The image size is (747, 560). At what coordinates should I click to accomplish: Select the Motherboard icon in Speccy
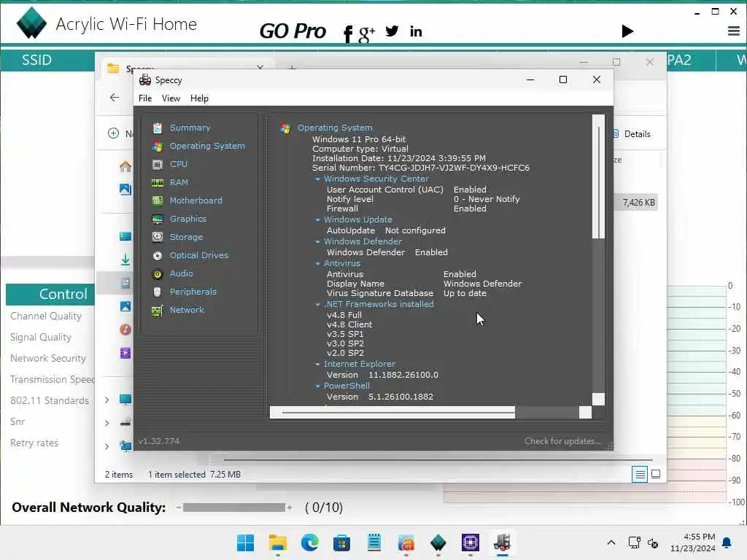click(158, 201)
